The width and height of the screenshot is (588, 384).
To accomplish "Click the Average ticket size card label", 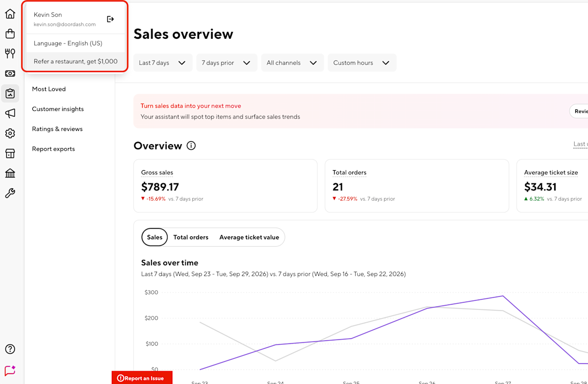I will (551, 173).
